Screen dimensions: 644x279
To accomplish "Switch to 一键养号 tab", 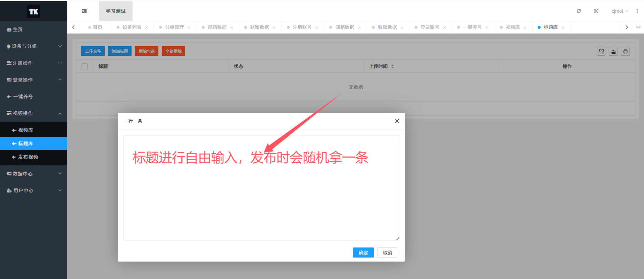I will point(472,27).
